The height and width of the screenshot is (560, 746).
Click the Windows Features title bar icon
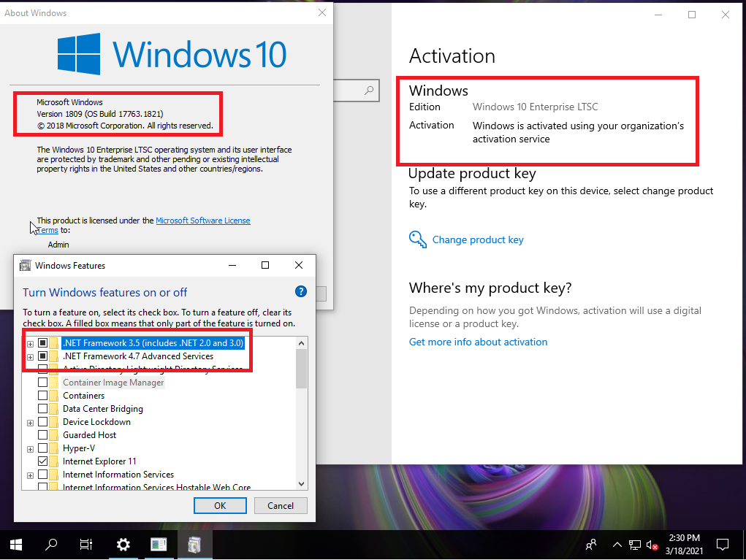tap(26, 265)
